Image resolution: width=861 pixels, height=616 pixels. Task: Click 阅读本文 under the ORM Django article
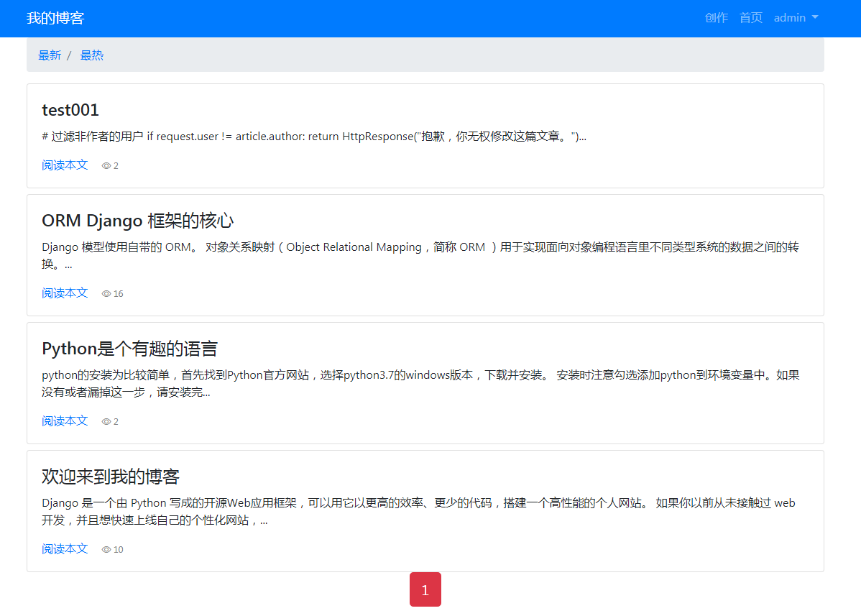(x=64, y=293)
